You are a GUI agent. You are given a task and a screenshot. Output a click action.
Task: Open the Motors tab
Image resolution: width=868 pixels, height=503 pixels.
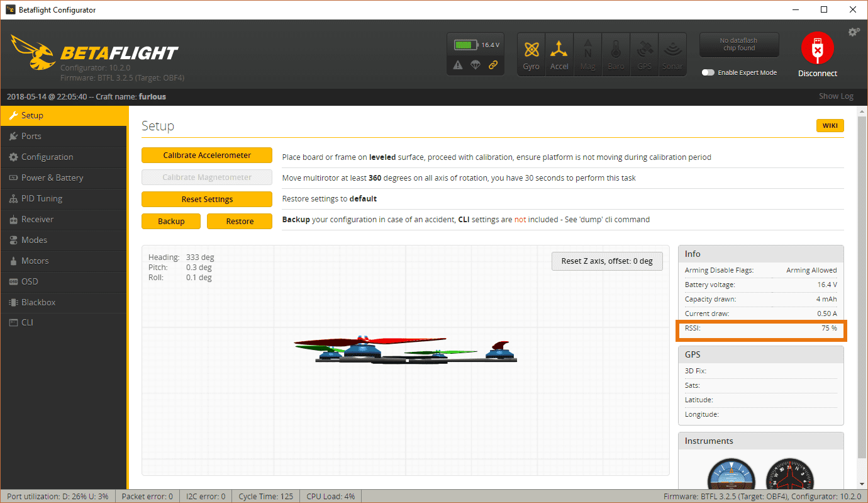pyautogui.click(x=64, y=261)
